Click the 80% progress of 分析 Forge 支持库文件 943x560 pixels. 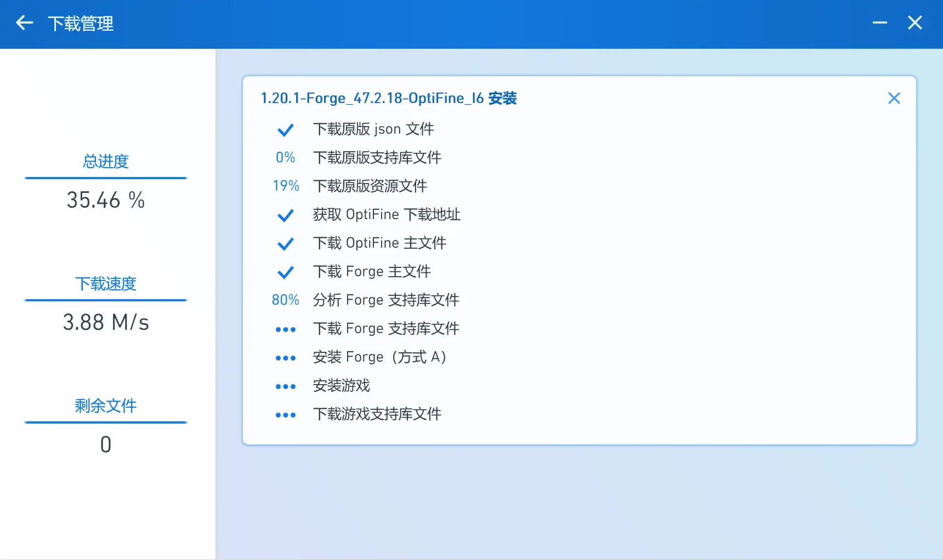coord(286,300)
